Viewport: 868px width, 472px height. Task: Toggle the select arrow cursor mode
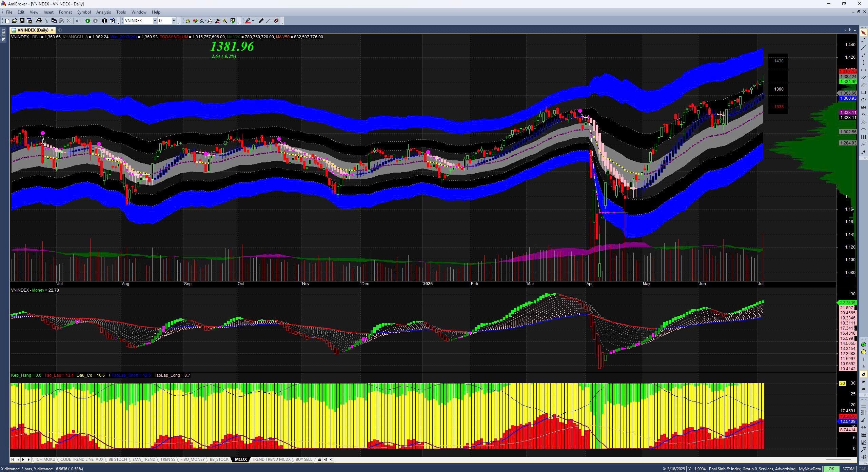[864, 33]
